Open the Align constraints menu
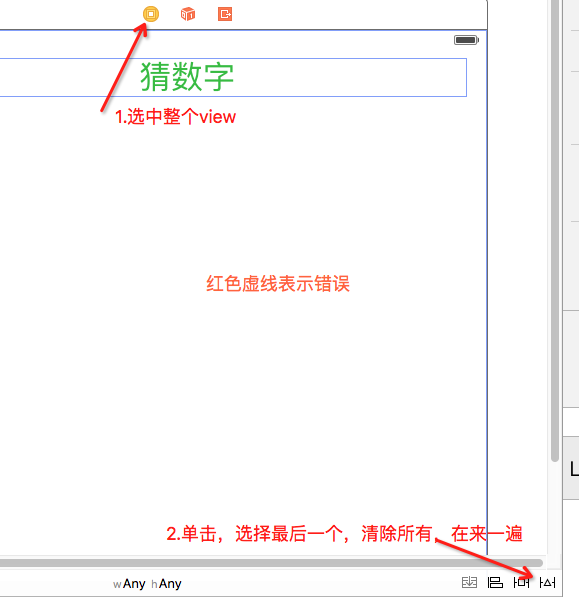 pos(495,582)
